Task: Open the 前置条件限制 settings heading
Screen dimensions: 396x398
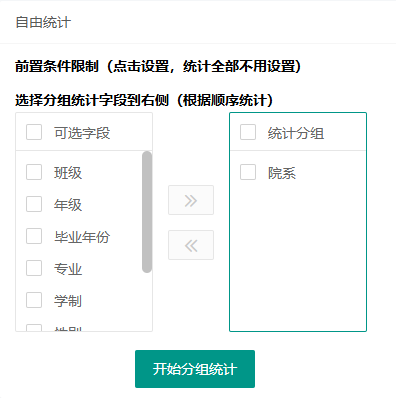Action: click(x=158, y=66)
